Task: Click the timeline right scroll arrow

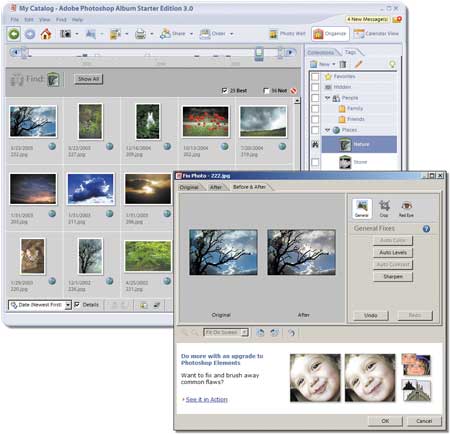Action: pyautogui.click(x=291, y=52)
